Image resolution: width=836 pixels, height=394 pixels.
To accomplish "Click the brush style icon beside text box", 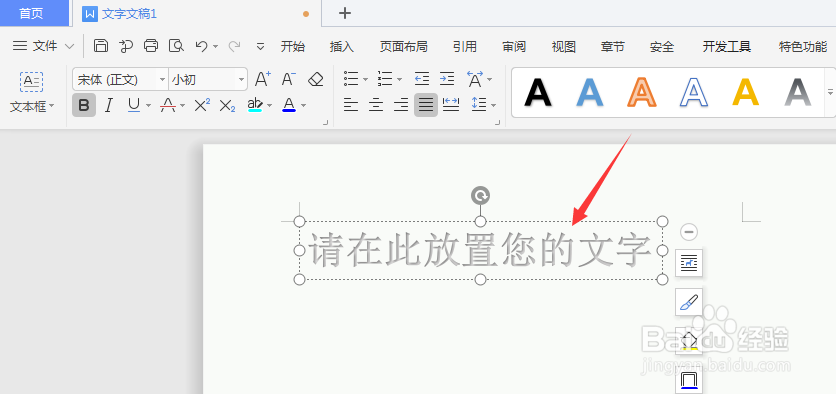I will pyautogui.click(x=689, y=302).
